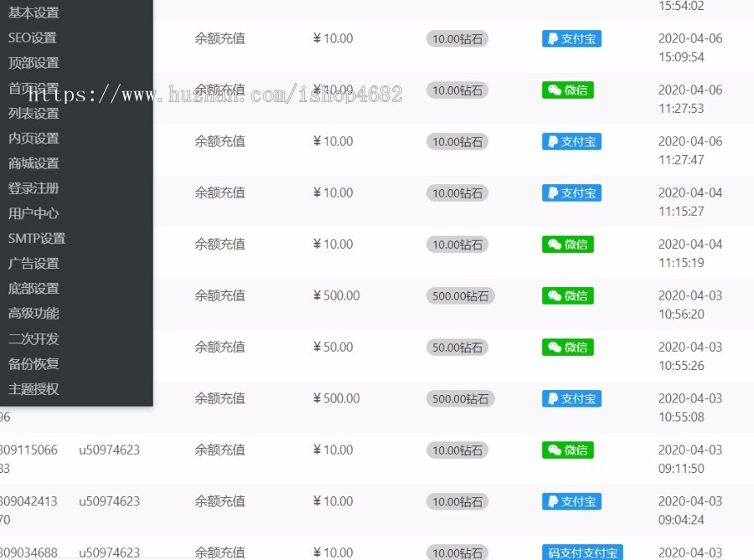
Task: Click the 支付宝 icon on the 500.00钻石 order at 10:55:08
Action: pos(571,398)
